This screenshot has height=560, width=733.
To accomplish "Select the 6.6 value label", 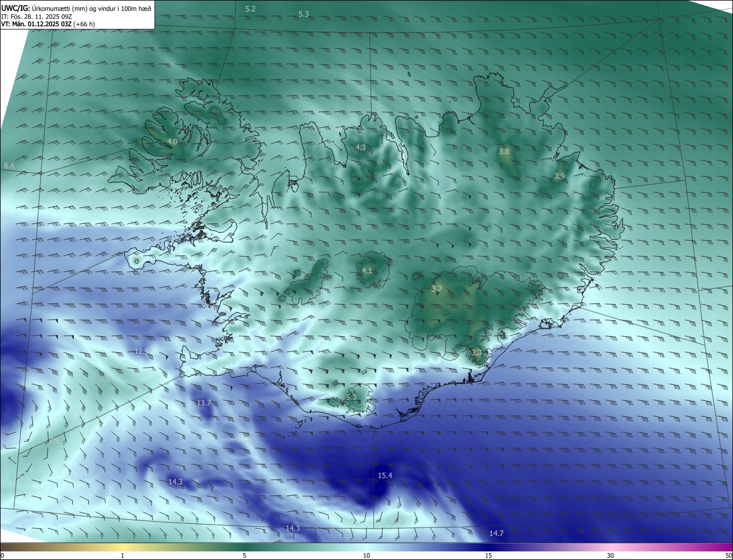I will [x=9, y=165].
